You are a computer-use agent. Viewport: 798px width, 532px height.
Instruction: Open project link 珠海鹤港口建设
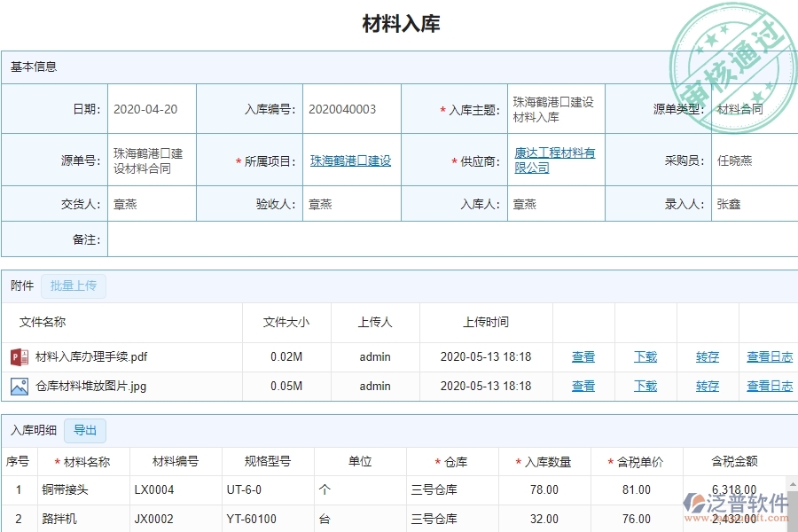coord(351,160)
